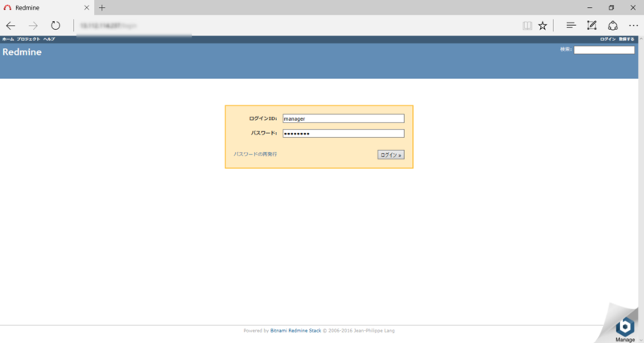This screenshot has width=644, height=343.
Task: Click the パスワード password field
Action: (344, 133)
